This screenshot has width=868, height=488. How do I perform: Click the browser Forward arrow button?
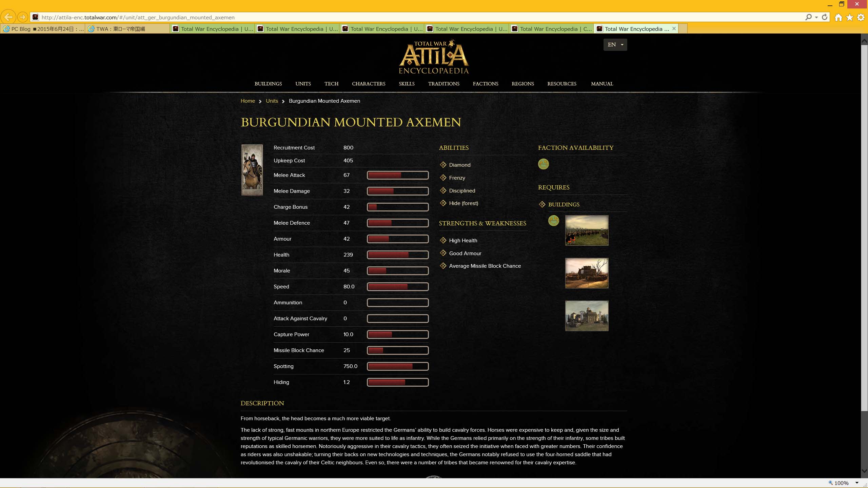(23, 17)
